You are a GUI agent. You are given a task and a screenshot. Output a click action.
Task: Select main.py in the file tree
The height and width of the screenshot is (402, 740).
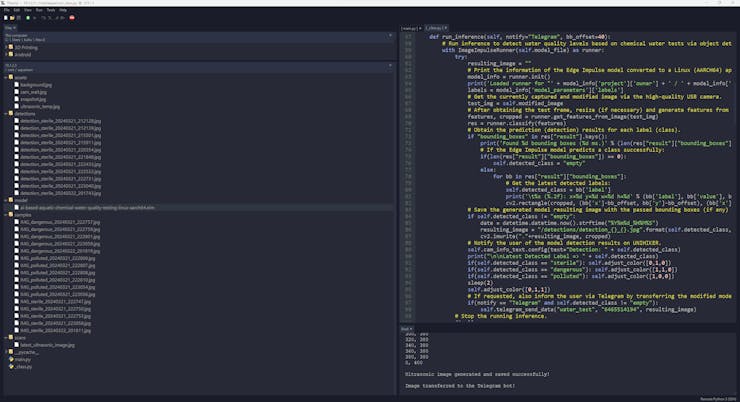[22, 358]
